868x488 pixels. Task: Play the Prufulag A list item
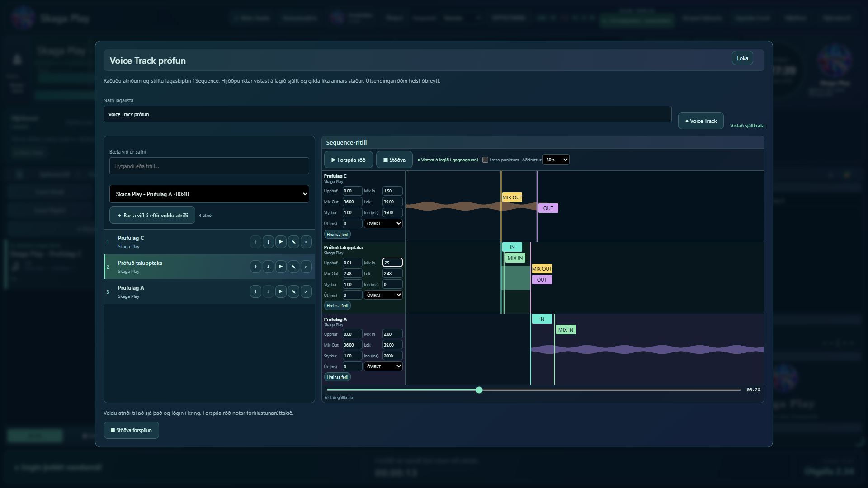pos(281,291)
